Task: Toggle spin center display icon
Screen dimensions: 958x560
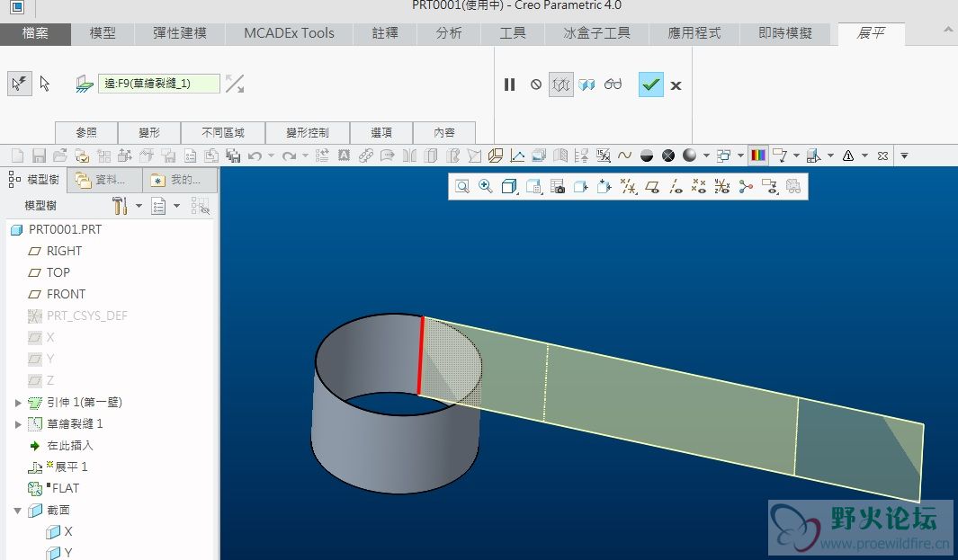Action: (746, 186)
